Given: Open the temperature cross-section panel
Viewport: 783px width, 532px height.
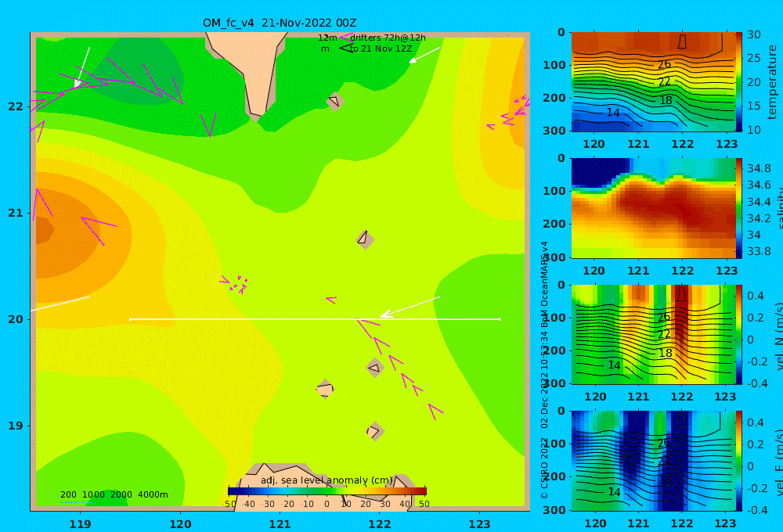Looking at the screenshot, I should 653,82.
